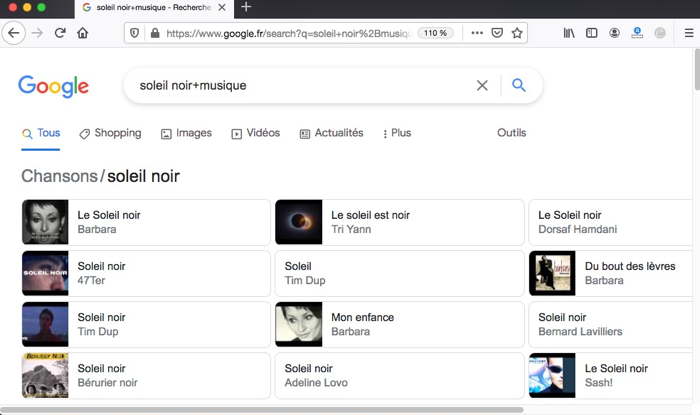The height and width of the screenshot is (415, 700).
Task: Click the Bérurier noir album thumbnail
Action: click(x=45, y=376)
